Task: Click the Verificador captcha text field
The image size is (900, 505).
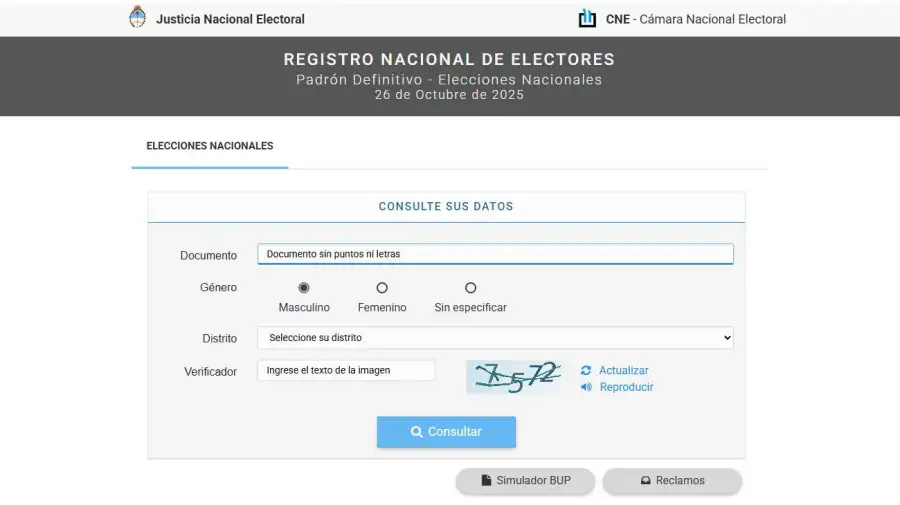Action: (346, 370)
